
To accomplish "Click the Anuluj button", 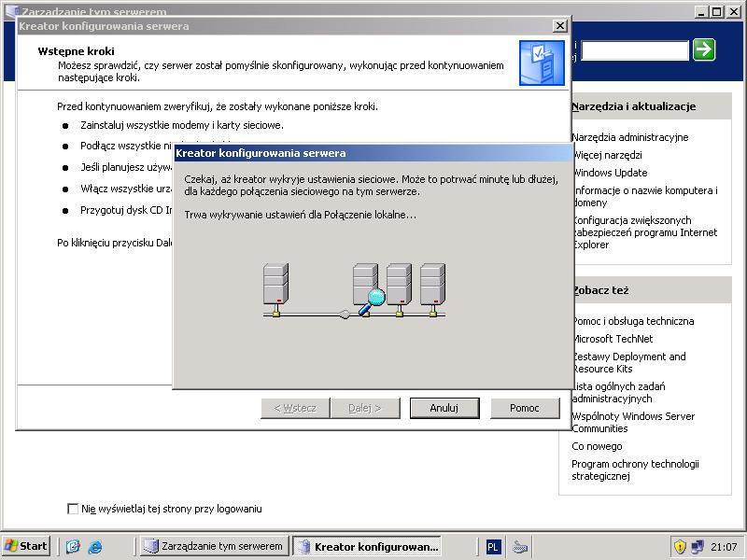I will 444,408.
